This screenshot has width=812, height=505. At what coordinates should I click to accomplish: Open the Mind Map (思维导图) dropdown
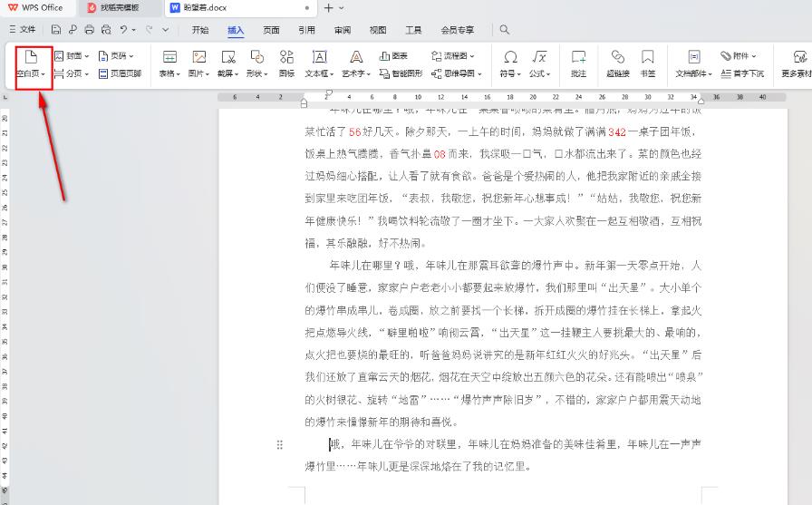456,73
